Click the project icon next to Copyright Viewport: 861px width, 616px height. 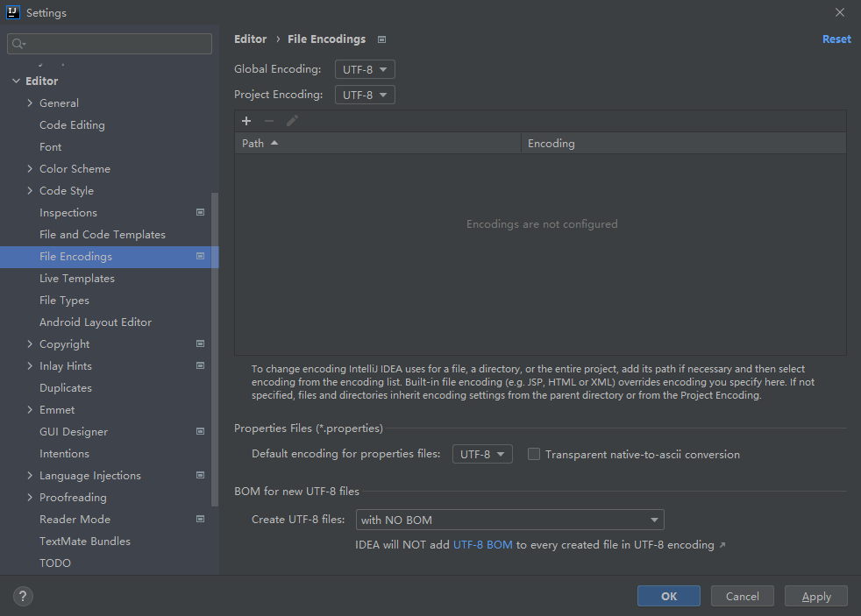[200, 344]
